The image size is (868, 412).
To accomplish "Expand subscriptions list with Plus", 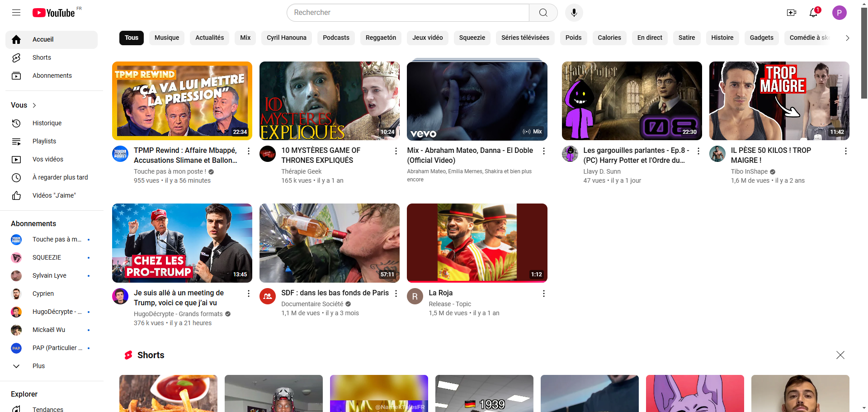I will 52,366.
